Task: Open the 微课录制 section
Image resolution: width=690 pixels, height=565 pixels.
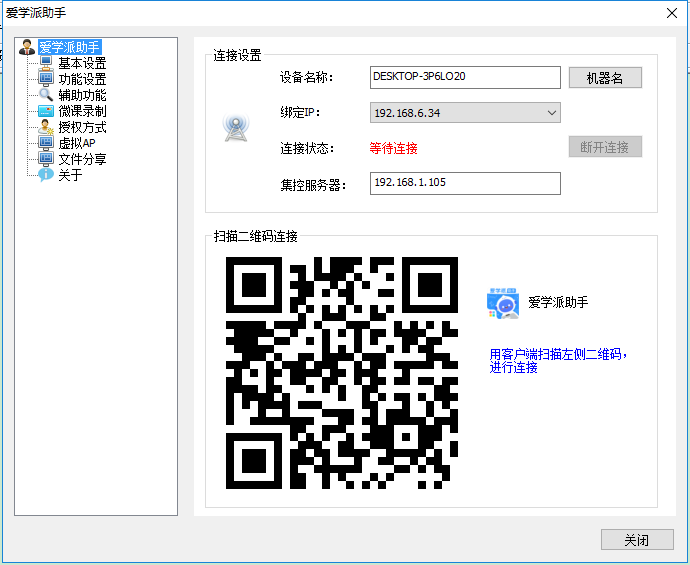Action: tap(82, 111)
